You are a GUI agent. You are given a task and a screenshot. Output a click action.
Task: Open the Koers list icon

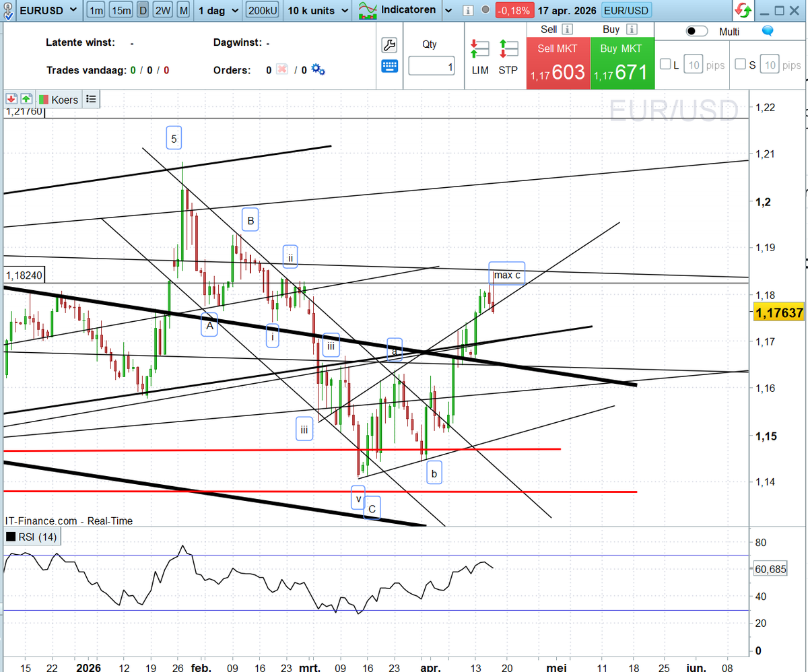click(92, 98)
